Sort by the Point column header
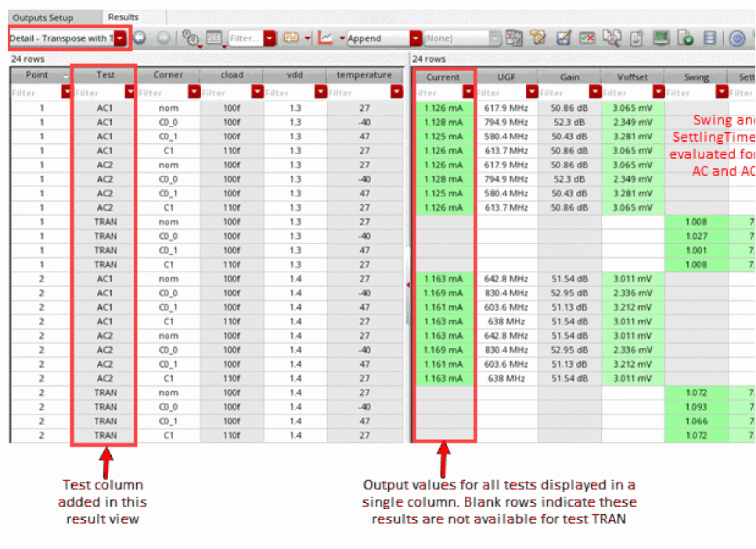Viewport: 756px width, 549px height. [41, 75]
